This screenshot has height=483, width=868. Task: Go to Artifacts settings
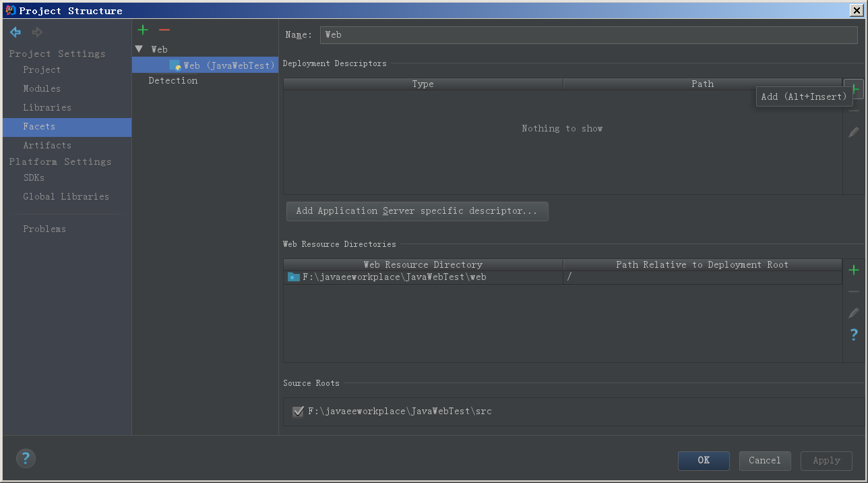(47, 145)
